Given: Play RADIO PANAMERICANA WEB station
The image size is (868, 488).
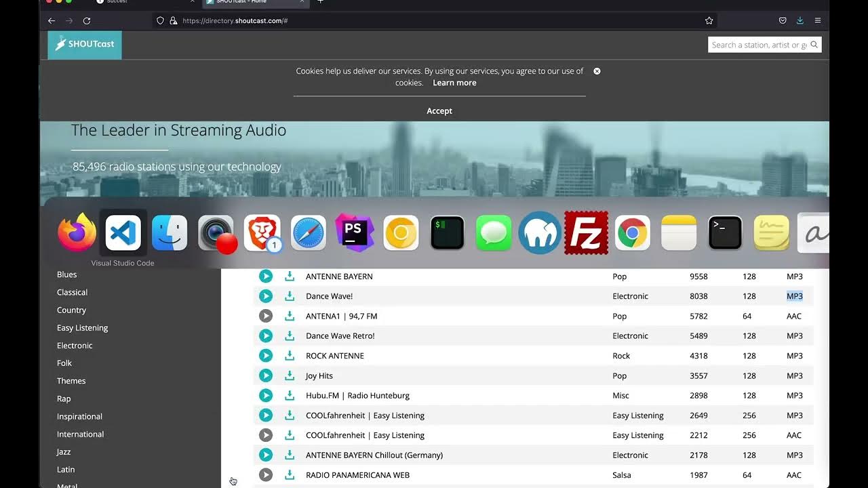Looking at the screenshot, I should [x=266, y=475].
